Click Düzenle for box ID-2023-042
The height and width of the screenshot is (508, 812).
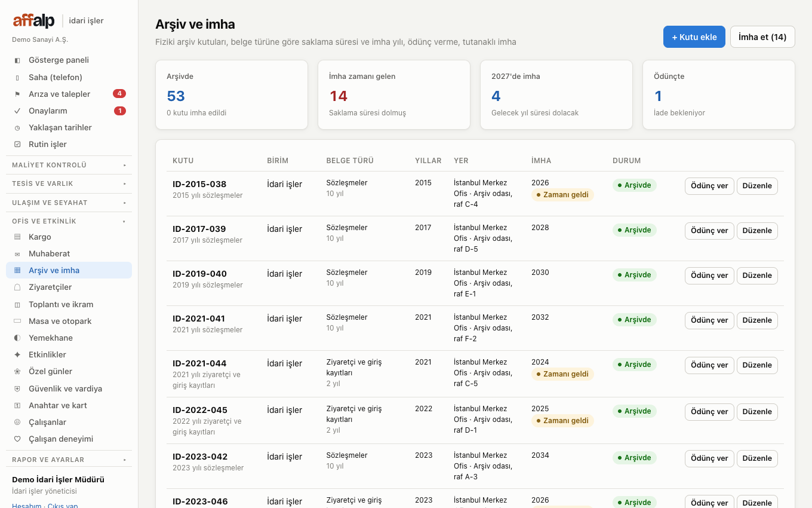click(x=757, y=458)
